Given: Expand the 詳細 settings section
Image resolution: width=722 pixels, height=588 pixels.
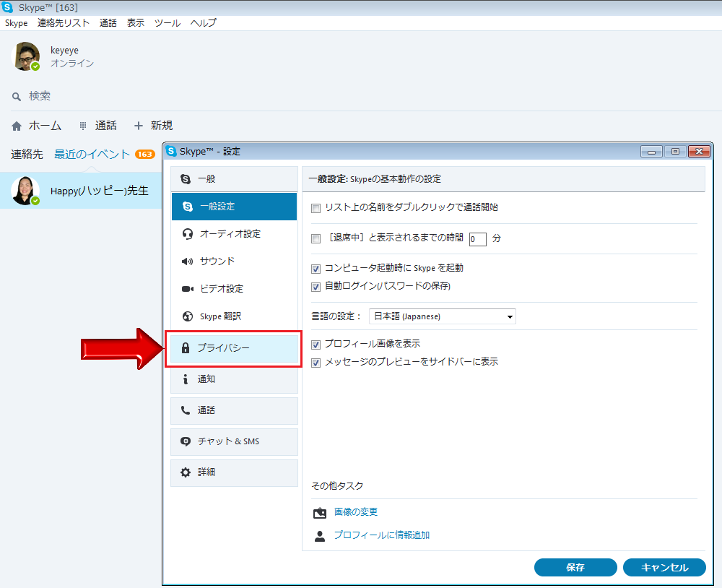Looking at the screenshot, I should [x=235, y=473].
